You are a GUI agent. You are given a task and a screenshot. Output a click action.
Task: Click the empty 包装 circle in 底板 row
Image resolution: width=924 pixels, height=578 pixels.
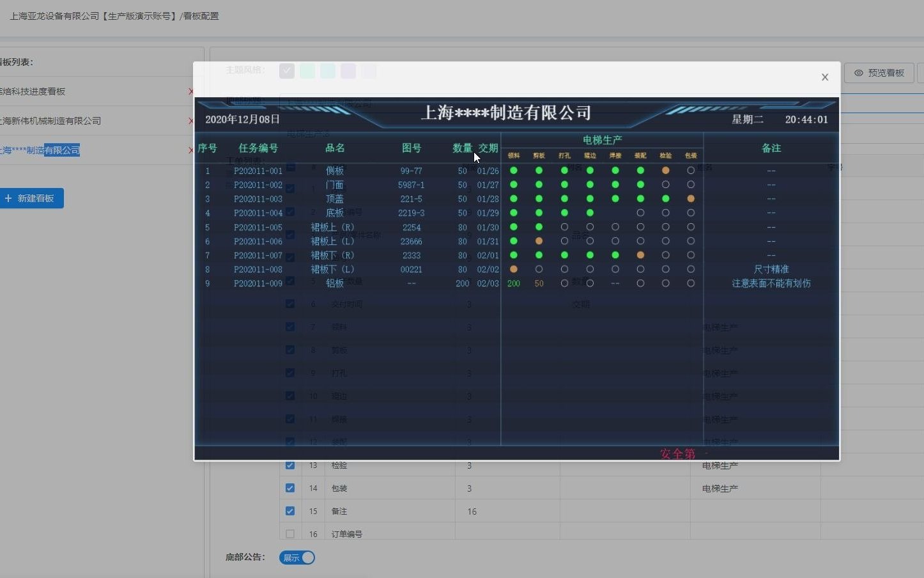click(x=691, y=213)
